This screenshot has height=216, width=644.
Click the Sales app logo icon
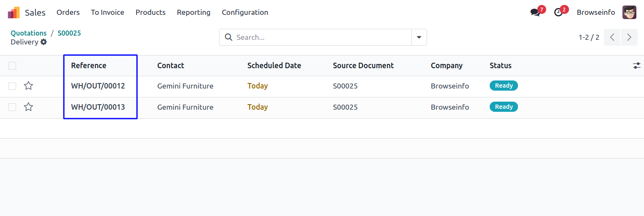coord(14,13)
